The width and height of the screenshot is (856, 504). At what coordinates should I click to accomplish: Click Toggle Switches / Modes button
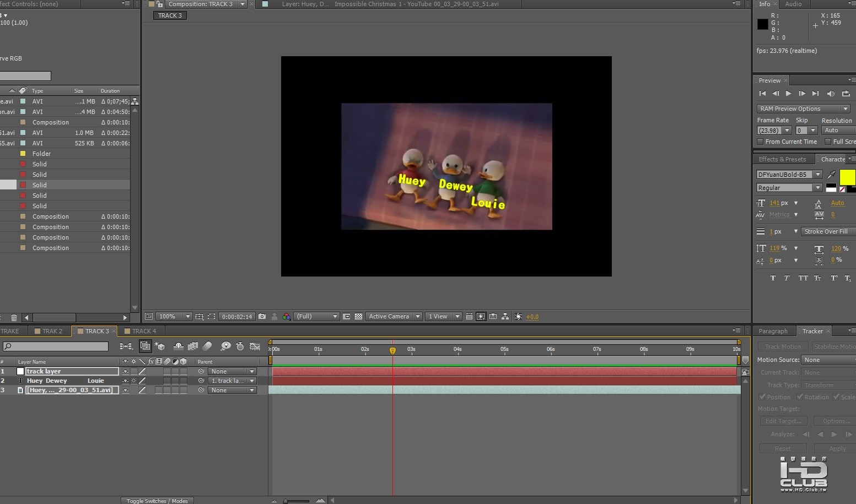157,501
